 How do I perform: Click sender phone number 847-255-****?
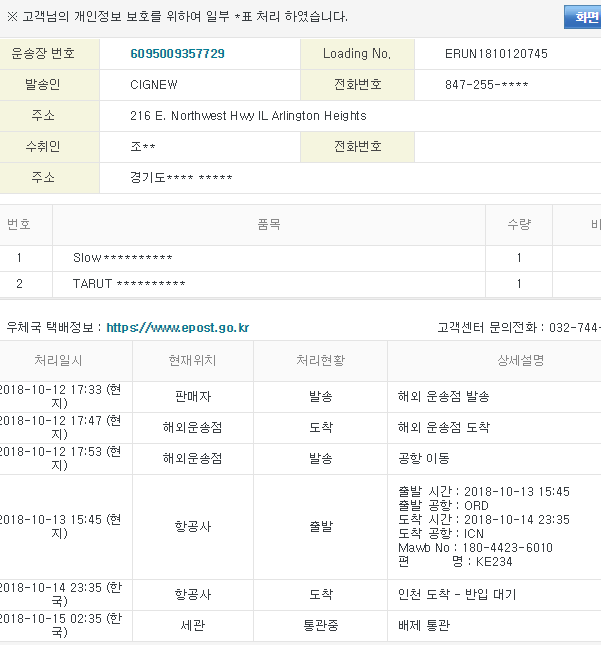click(486, 85)
